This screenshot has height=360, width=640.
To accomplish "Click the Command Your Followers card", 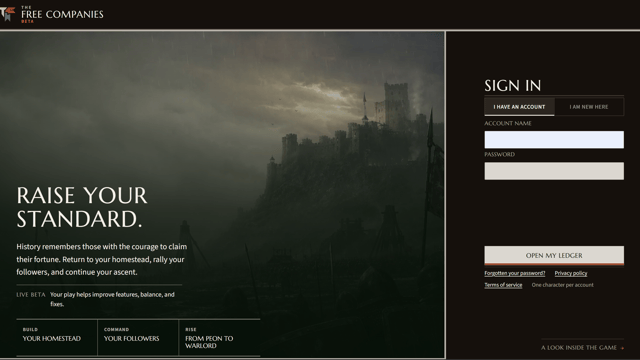I will click(138, 338).
